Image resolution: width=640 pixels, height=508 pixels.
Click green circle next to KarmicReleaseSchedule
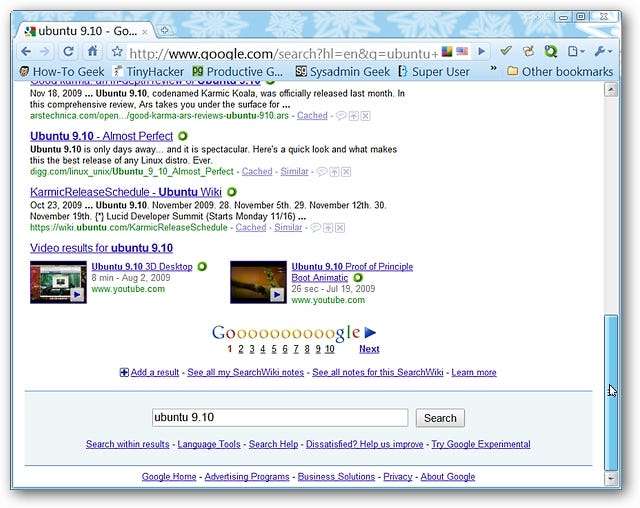point(232,192)
